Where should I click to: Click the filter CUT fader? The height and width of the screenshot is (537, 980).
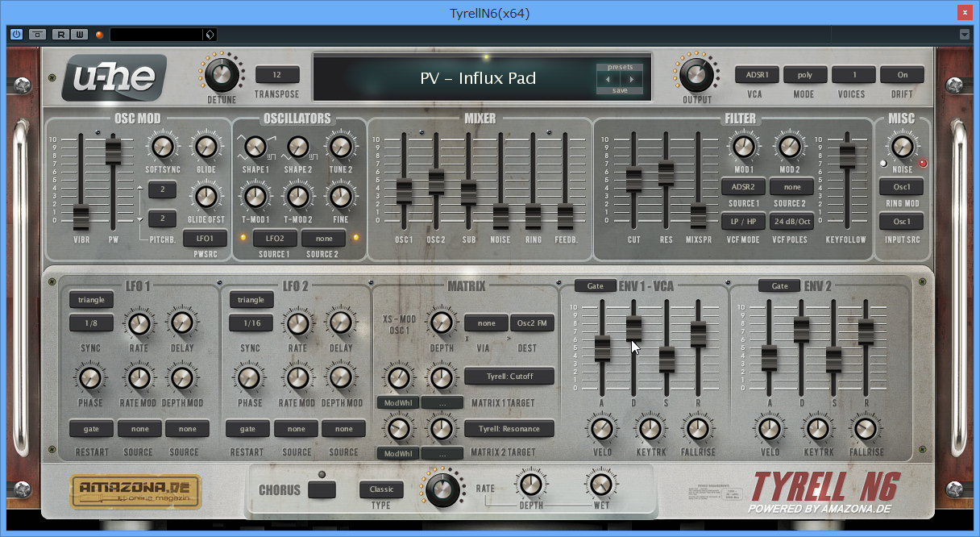(x=633, y=179)
